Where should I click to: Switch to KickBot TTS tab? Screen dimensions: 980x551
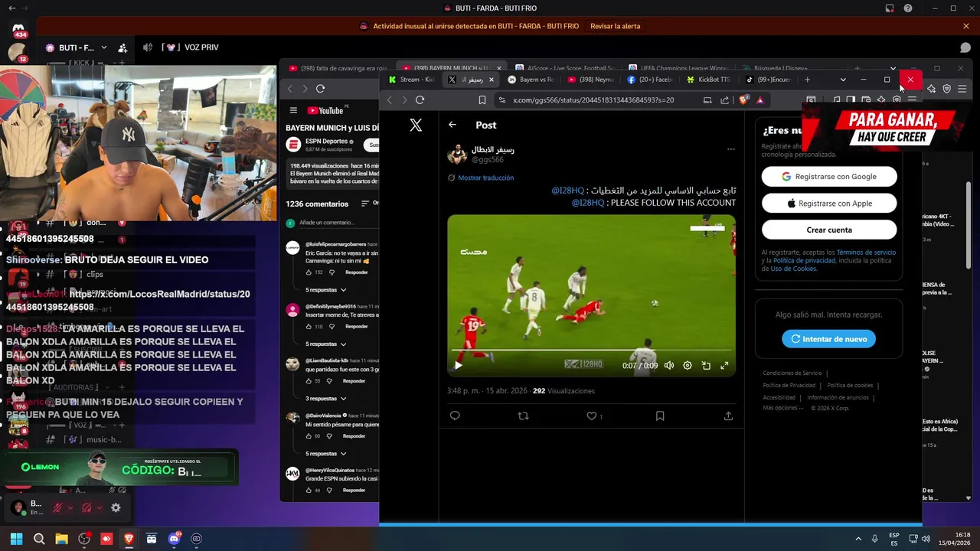point(710,80)
